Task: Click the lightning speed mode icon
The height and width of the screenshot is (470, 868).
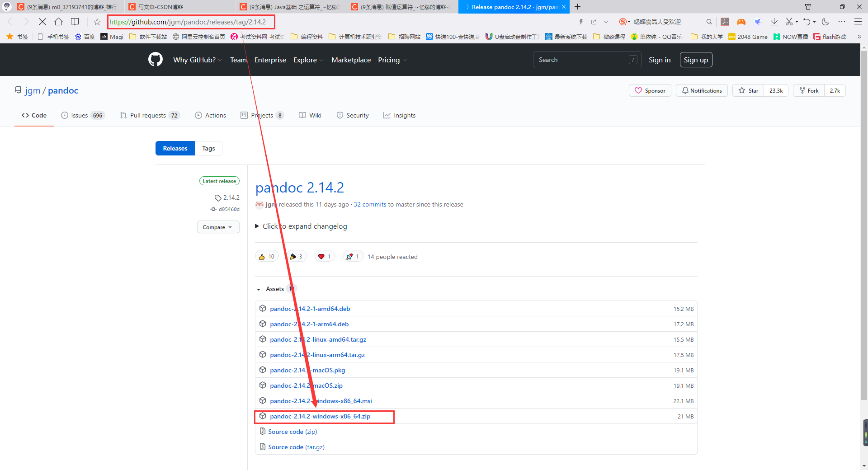Action: (581, 22)
